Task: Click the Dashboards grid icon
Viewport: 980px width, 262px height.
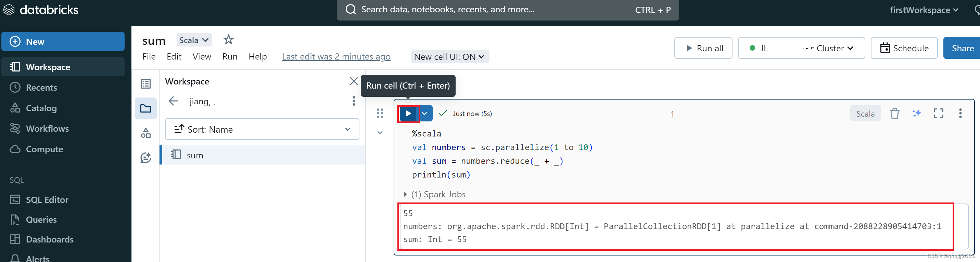Action: (x=15, y=239)
